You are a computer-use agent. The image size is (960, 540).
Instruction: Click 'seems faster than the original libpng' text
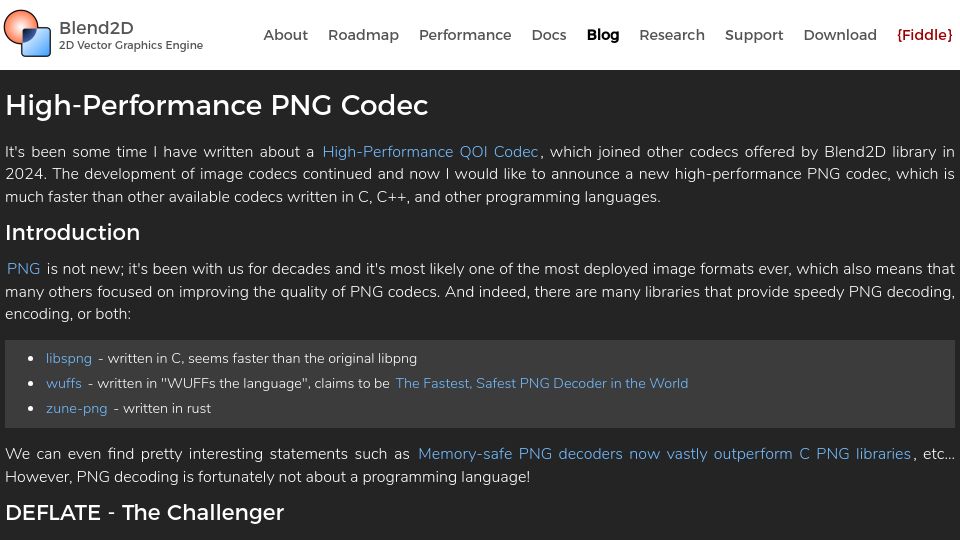[302, 358]
